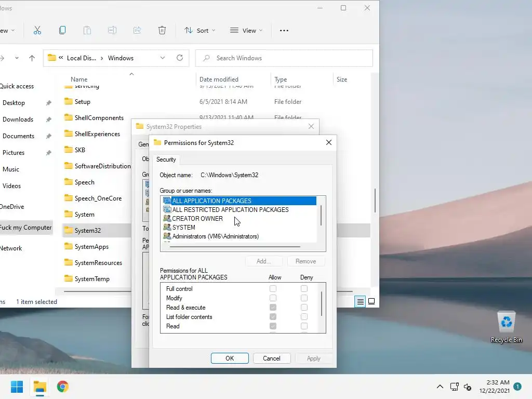Viewport: 532px width, 399px height.
Task: Click the permissions list vertical scrollbar
Action: (321, 303)
